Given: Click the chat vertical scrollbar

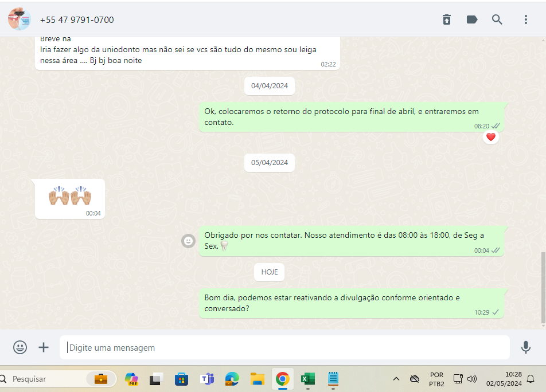Looking at the screenshot, I should pos(543,288).
